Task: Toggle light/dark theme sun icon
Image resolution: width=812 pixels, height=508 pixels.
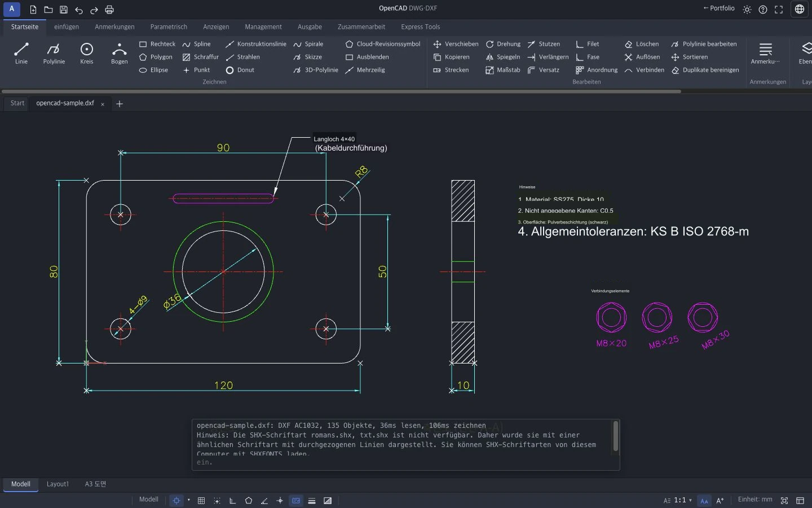Action: [747, 10]
